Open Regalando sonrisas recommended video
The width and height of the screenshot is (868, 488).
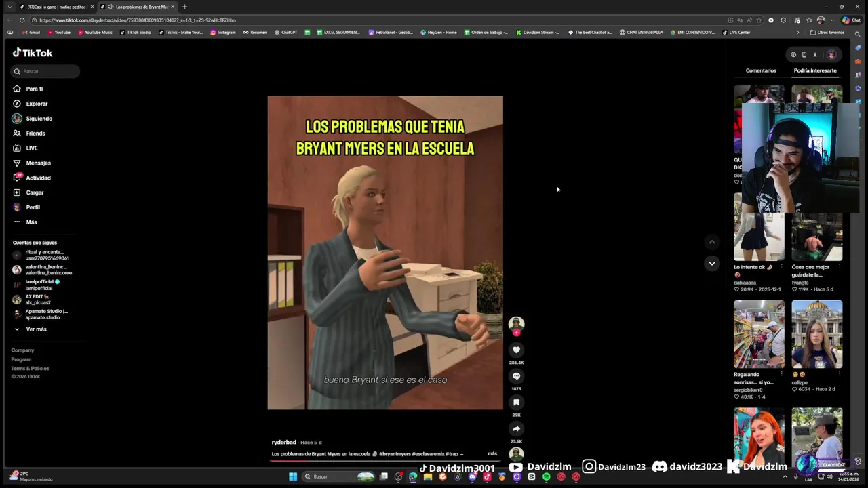pyautogui.click(x=759, y=334)
